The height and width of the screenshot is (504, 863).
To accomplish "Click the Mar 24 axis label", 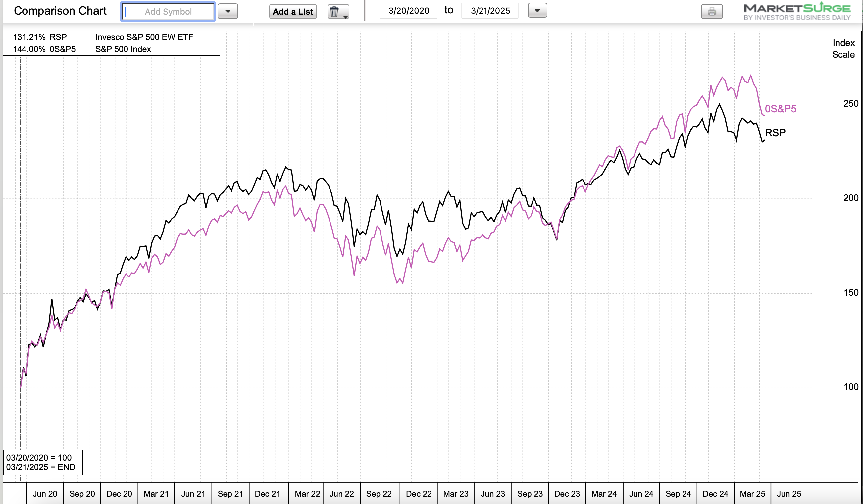I will (604, 494).
